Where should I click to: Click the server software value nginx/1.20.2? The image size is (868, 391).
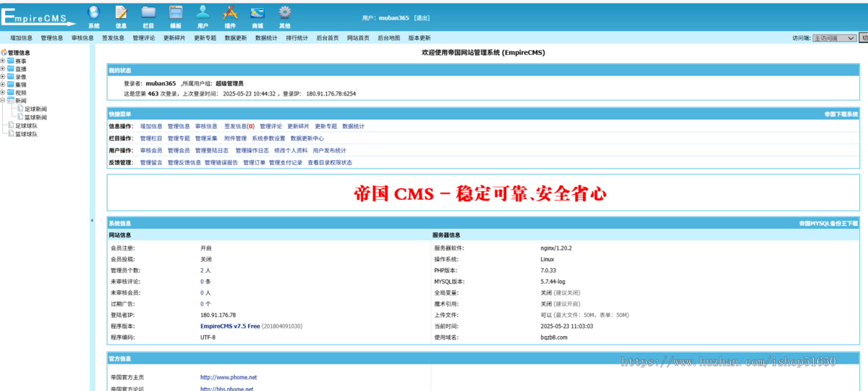pyautogui.click(x=556, y=248)
